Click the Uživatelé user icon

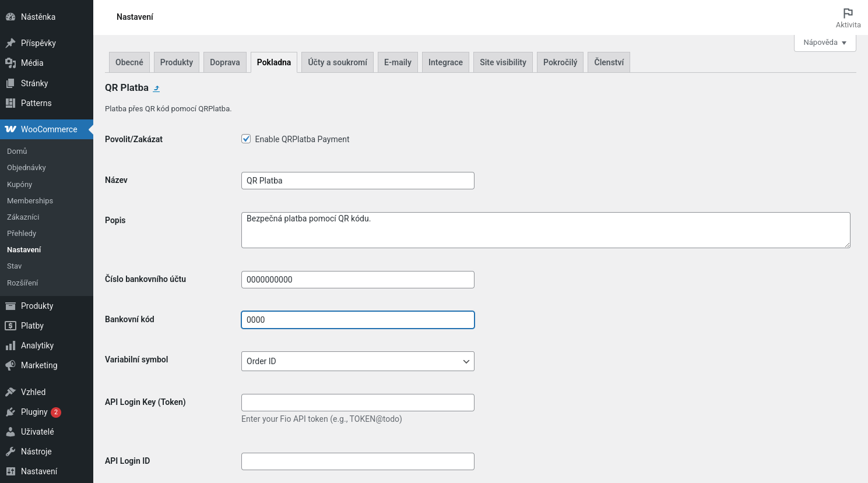point(10,432)
